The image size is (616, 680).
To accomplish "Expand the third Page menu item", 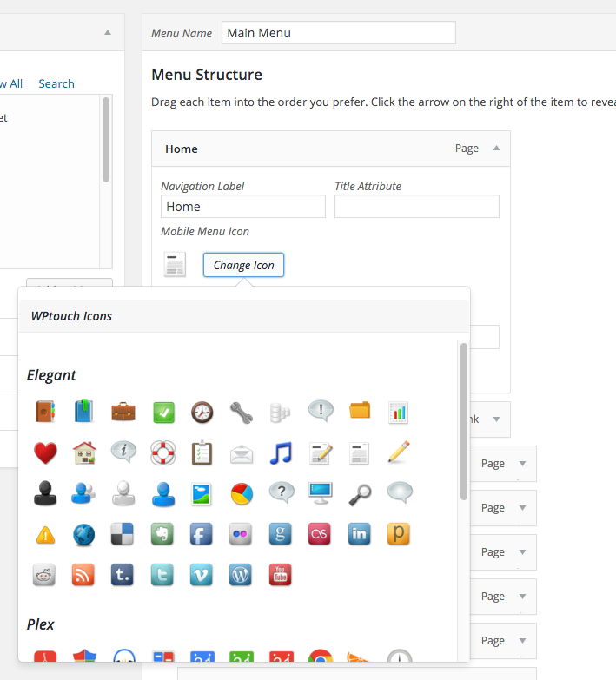I will pyautogui.click(x=522, y=552).
